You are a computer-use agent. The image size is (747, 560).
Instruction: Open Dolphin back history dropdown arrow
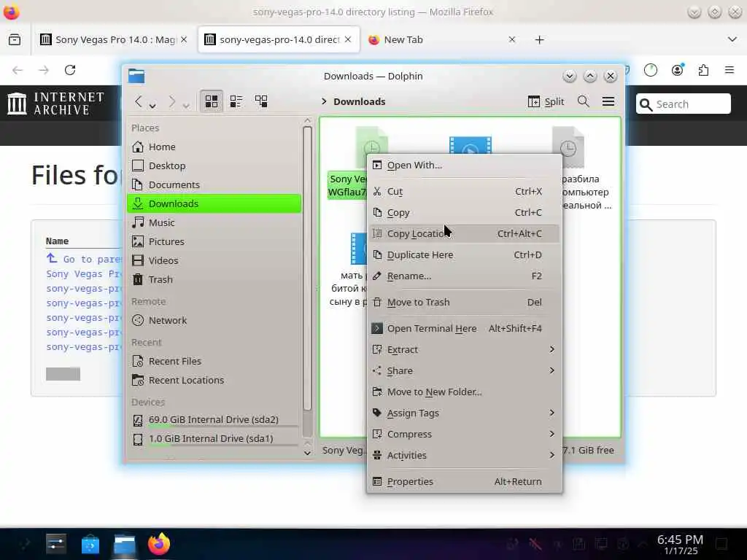(152, 106)
